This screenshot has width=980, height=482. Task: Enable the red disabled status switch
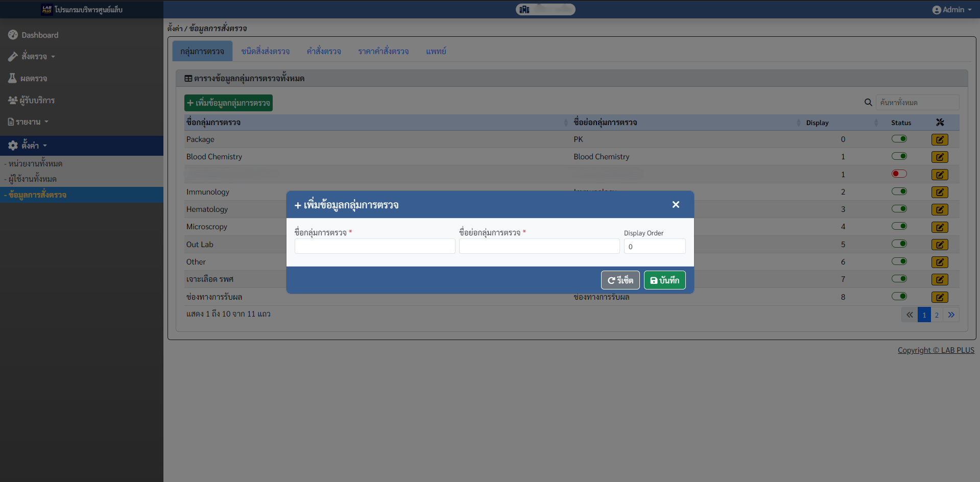[899, 174]
